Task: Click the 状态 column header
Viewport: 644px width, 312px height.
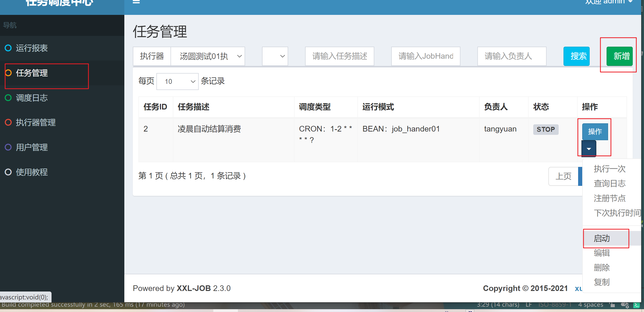Action: click(x=553, y=107)
